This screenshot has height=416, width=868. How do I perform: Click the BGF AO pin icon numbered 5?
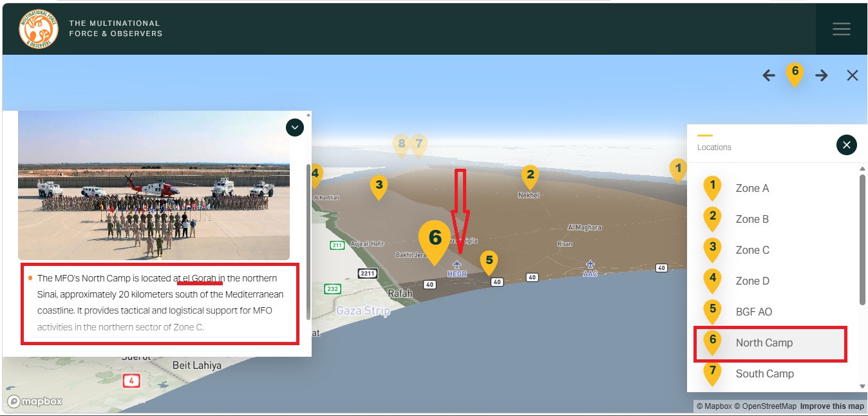pos(712,312)
